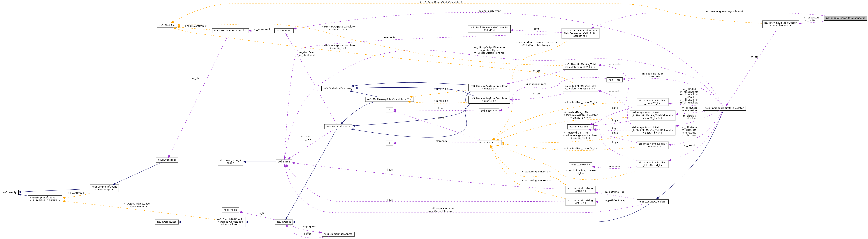The height and width of the screenshot is (239, 868).
Task: Click ns3::SimpleRefCount< Object, ObjectBase, ObjectDeleter > node
Action: point(230,222)
